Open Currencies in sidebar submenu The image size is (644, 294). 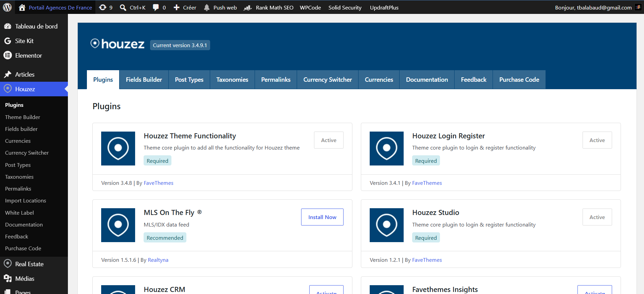18,141
